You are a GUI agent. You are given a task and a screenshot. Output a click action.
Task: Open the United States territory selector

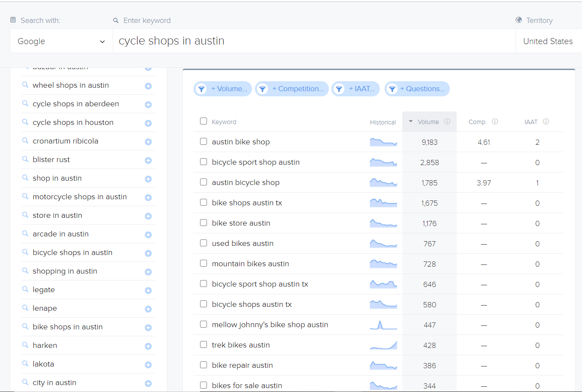point(548,41)
